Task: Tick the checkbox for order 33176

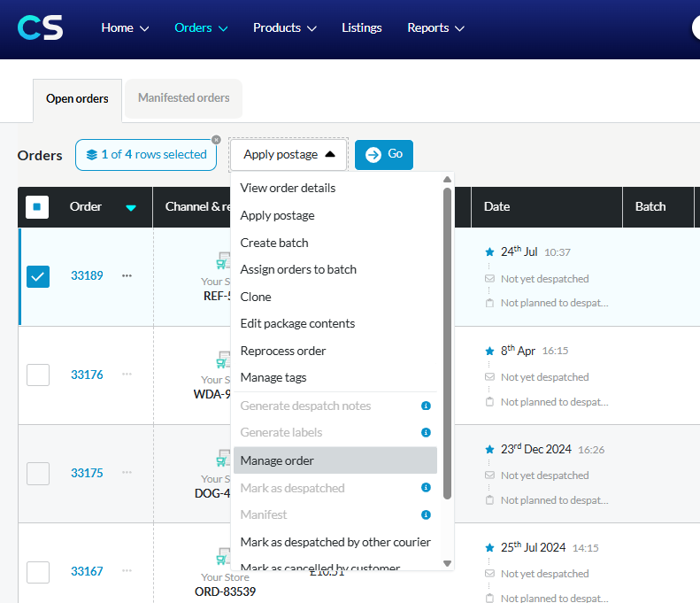Action: 38,375
